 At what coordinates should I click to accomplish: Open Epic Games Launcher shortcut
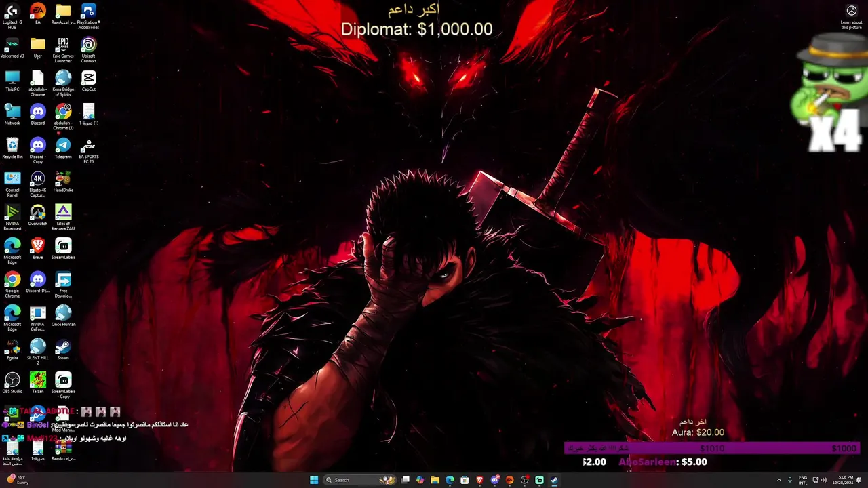pyautogui.click(x=63, y=50)
